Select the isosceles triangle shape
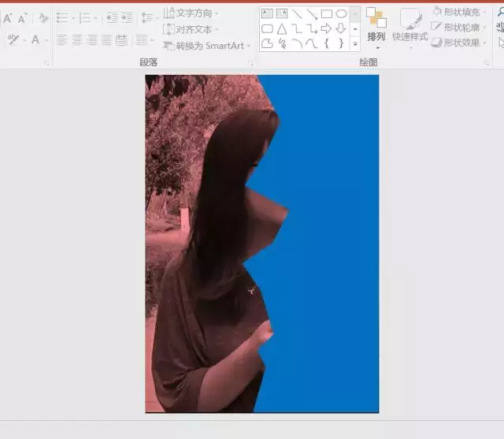The width and height of the screenshot is (504, 439). pos(282,28)
